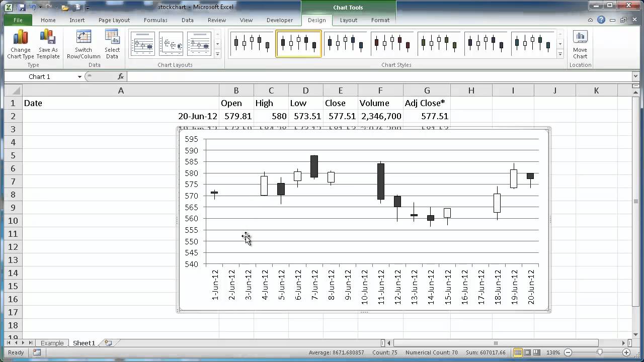Select the Sheet1 sheet tab
Viewport: 644px width, 362px height.
84,343
